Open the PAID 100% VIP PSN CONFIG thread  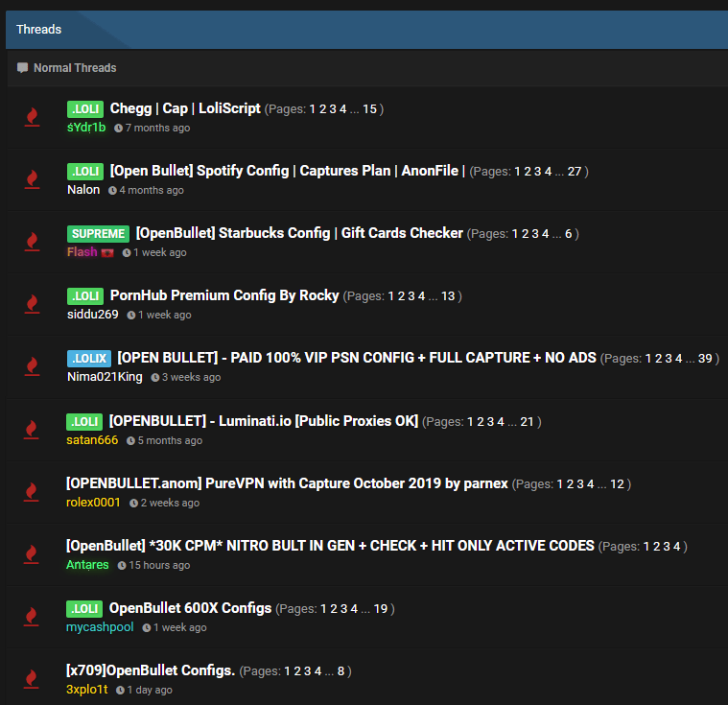357,358
